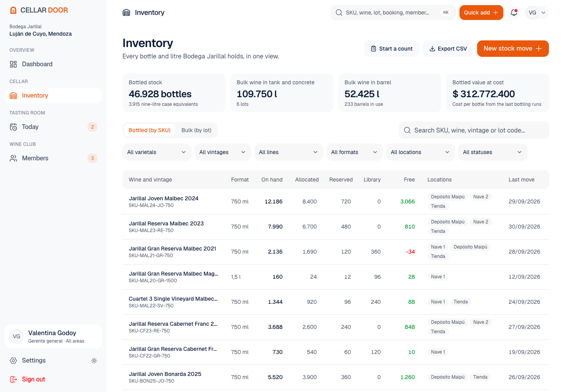The width and height of the screenshot is (565, 392).
Task: Click the magnifier icon in SKU search
Action: point(407,130)
